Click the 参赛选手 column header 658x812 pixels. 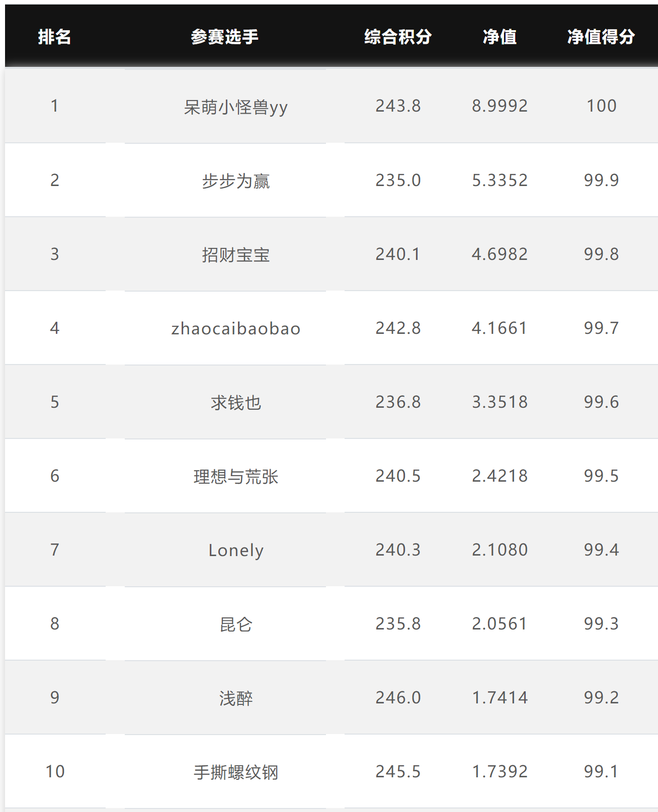coord(224,37)
